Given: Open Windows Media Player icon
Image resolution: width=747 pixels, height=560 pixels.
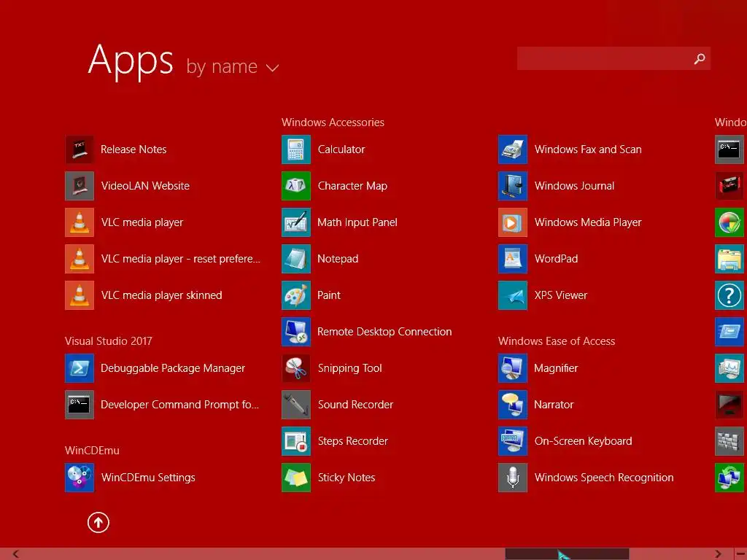Looking at the screenshot, I should tap(513, 222).
